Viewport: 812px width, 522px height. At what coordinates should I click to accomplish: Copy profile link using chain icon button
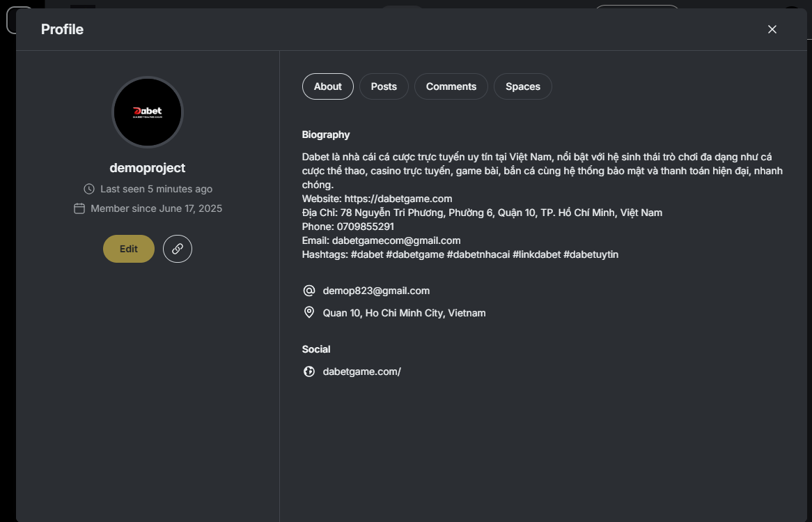pos(178,249)
